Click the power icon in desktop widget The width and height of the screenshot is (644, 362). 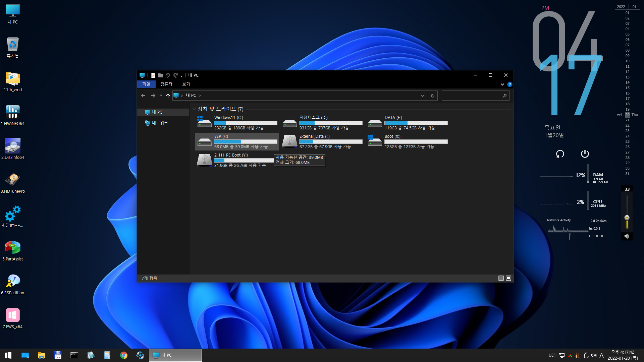click(585, 154)
